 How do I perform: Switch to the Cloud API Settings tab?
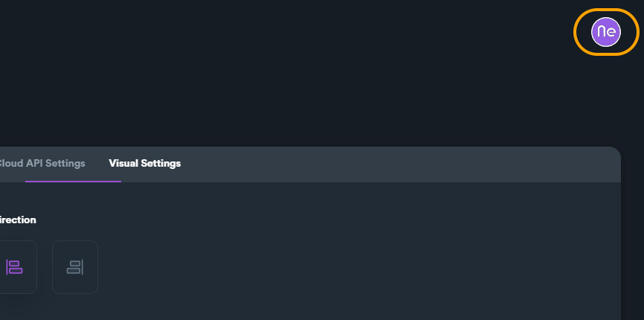click(42, 164)
